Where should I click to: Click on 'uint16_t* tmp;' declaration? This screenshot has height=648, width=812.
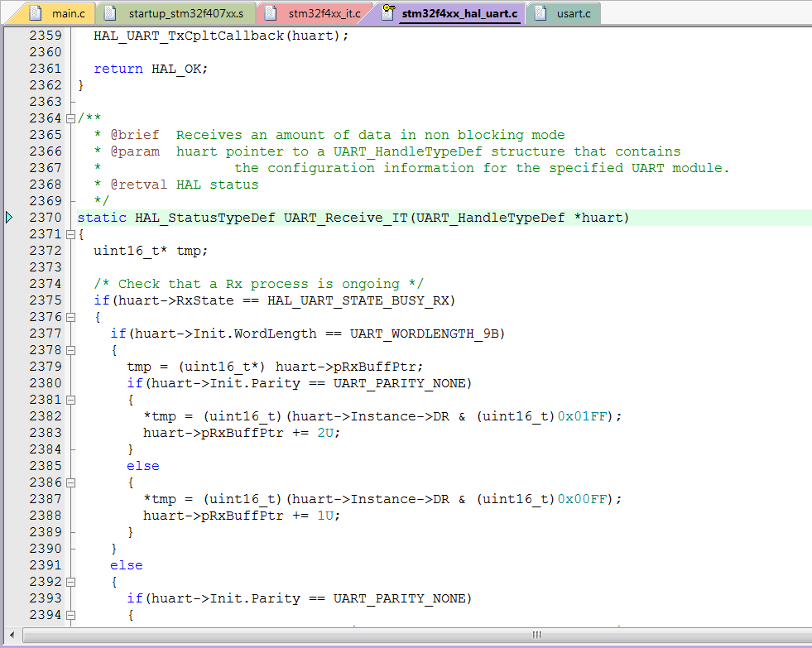(x=151, y=251)
